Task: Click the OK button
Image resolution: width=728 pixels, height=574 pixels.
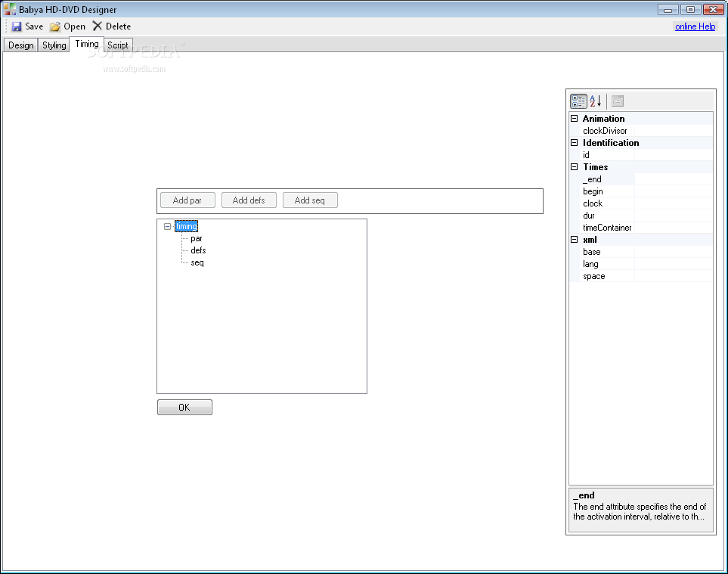Action: pos(184,408)
